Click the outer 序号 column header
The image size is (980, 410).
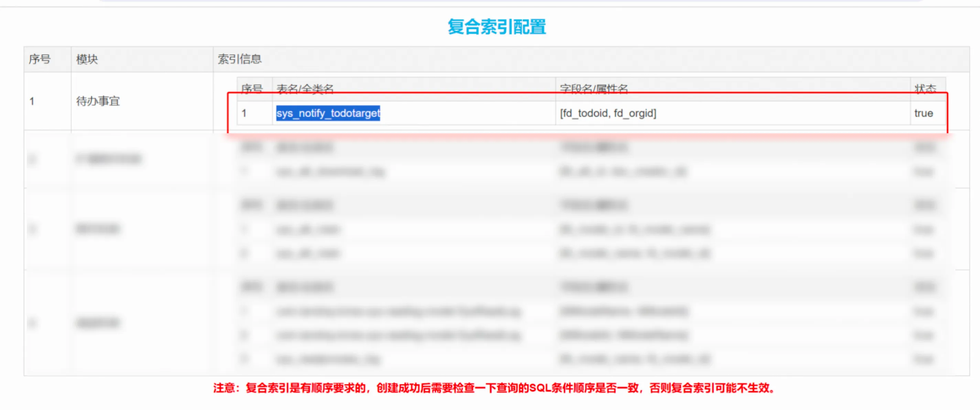coord(40,59)
